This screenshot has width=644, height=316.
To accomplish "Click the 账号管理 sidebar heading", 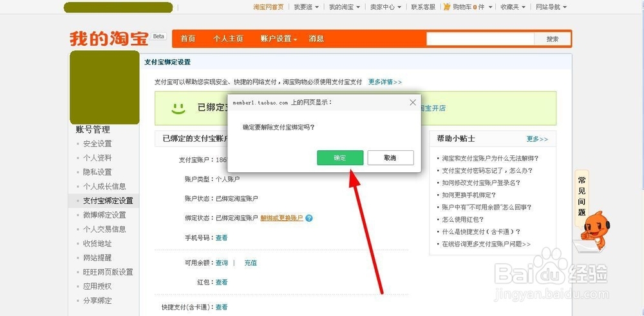I will 93,130.
